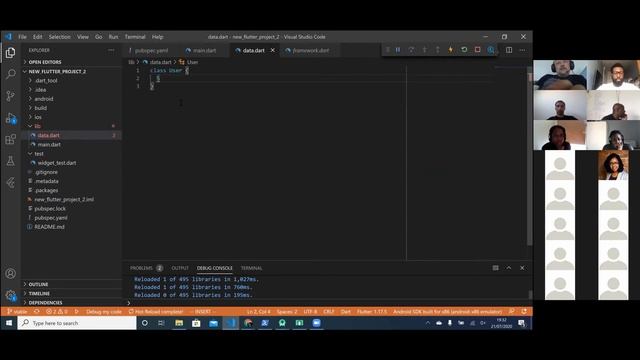Collapse the lib folder

pyautogui.click(x=71, y=126)
